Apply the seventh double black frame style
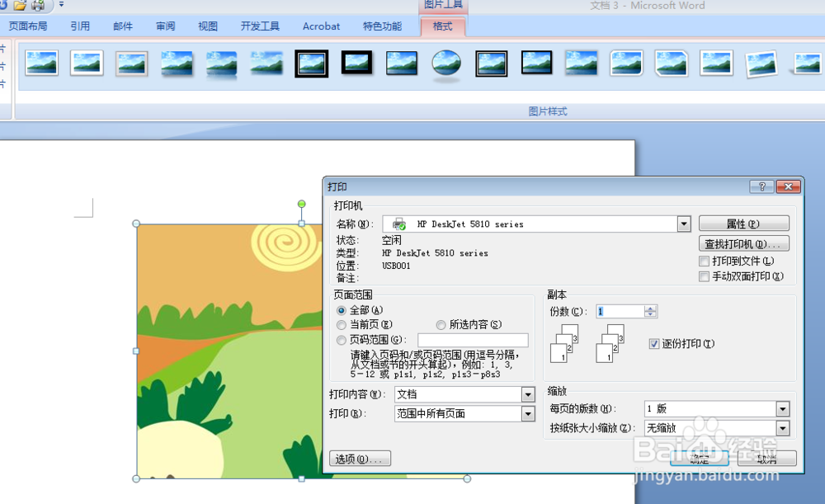Screen dimensions: 825x504 pyautogui.click(x=312, y=64)
